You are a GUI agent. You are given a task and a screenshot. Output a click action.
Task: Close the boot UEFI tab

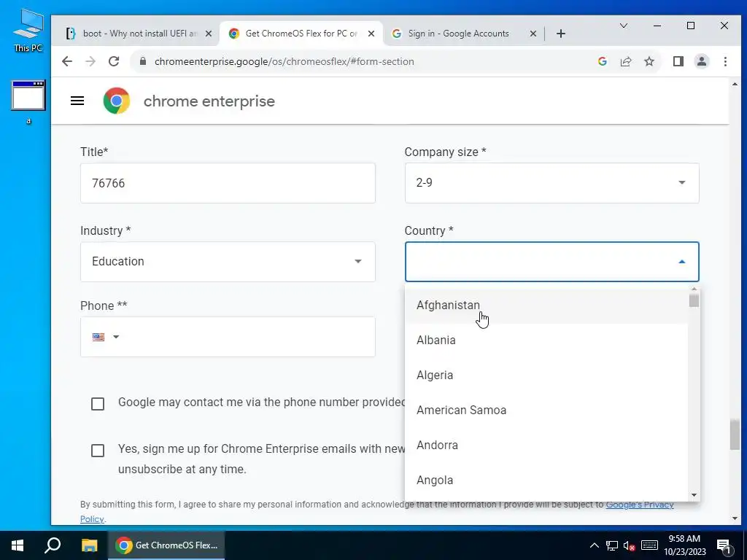pos(208,34)
